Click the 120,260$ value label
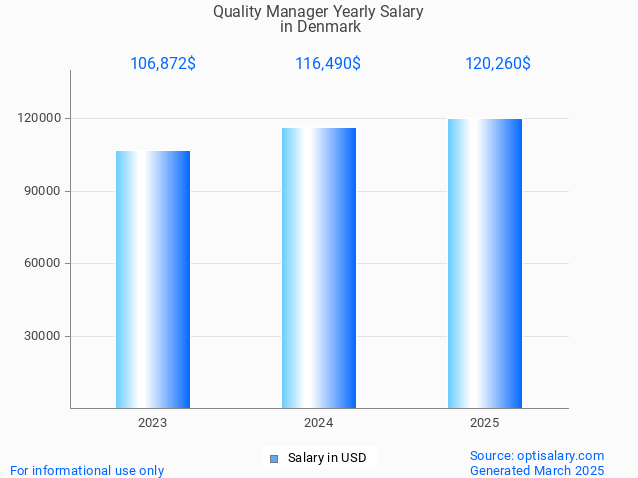The width and height of the screenshot is (638, 478). coord(498,63)
